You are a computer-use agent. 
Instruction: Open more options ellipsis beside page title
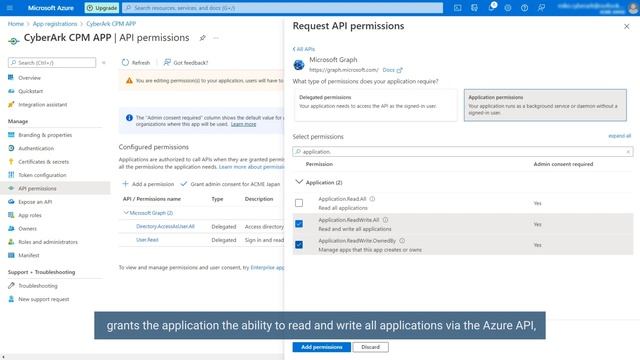click(216, 38)
